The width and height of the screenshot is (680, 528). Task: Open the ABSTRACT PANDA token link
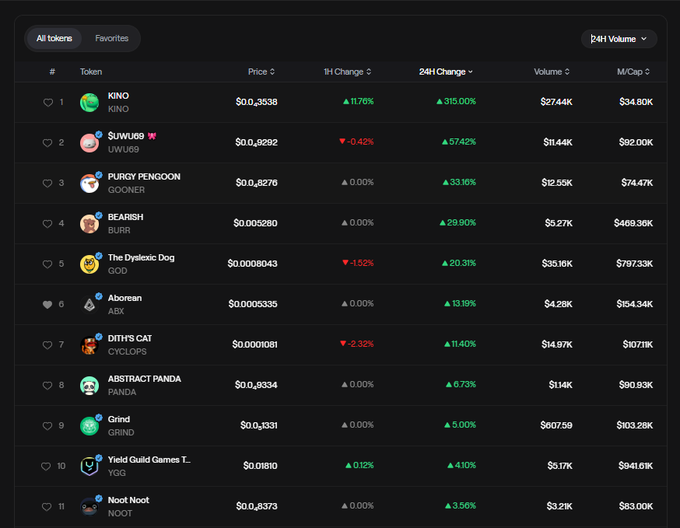point(144,379)
